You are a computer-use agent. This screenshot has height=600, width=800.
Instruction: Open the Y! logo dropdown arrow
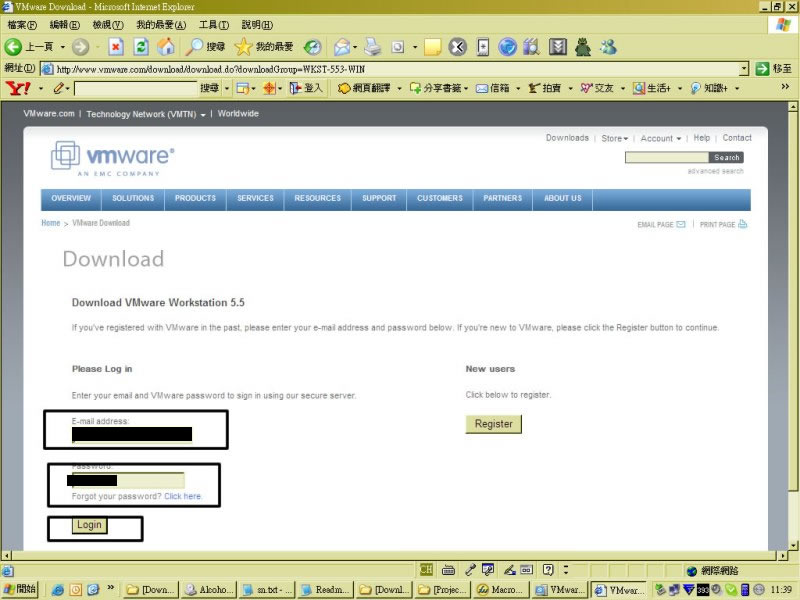coord(40,89)
